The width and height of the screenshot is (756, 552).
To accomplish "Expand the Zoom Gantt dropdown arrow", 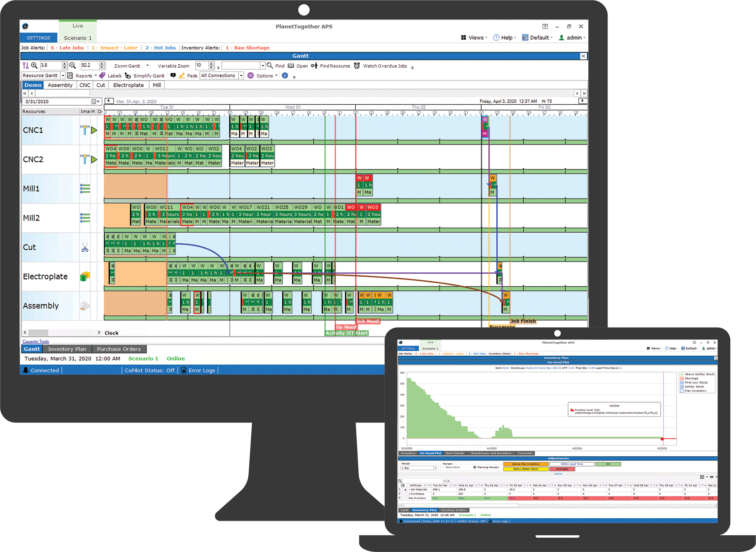I will click(x=148, y=65).
